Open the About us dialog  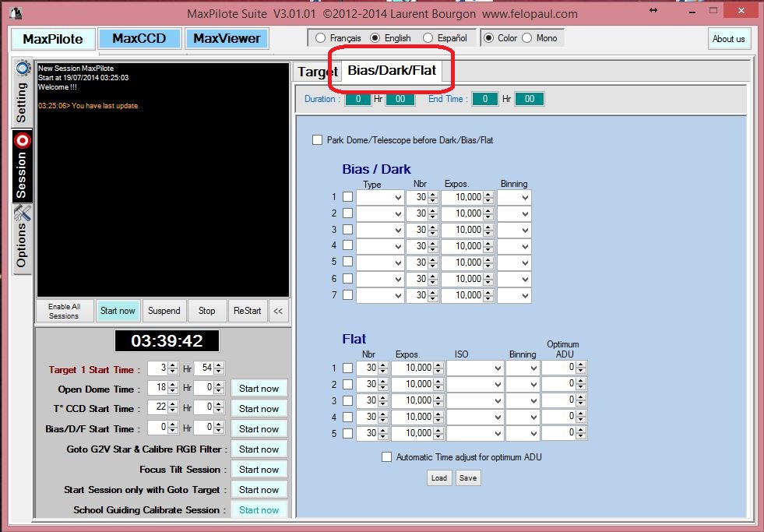coord(728,39)
